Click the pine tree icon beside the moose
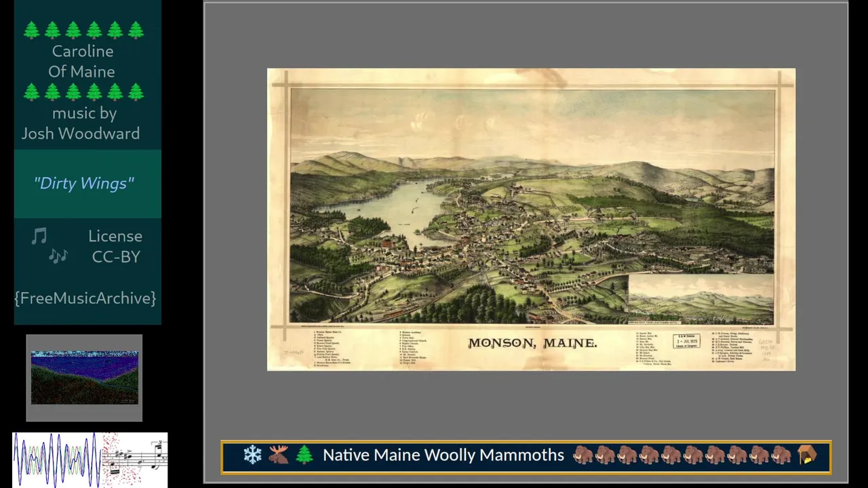This screenshot has width=868, height=488. click(x=304, y=455)
